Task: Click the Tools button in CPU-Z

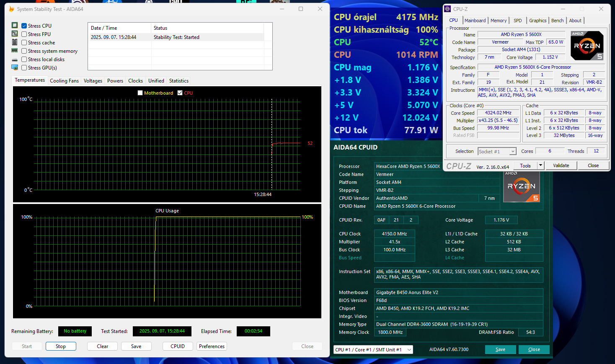Action: click(x=525, y=165)
